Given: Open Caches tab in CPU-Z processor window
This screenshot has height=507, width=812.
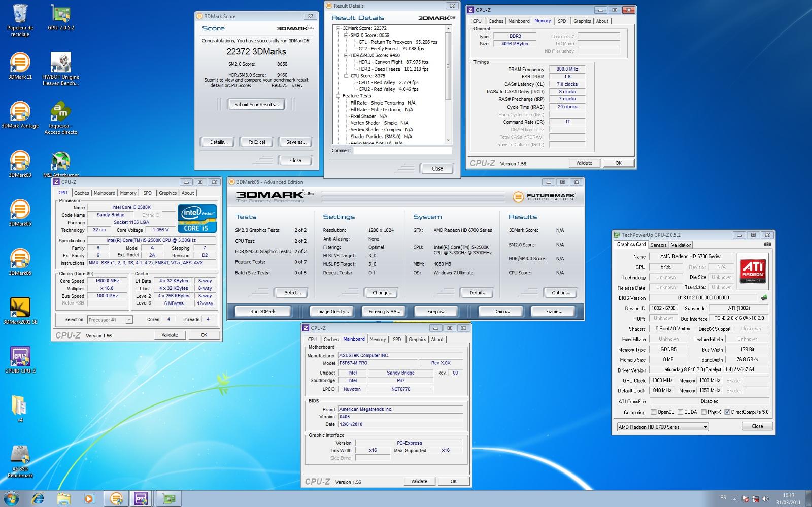Looking at the screenshot, I should (x=81, y=193).
